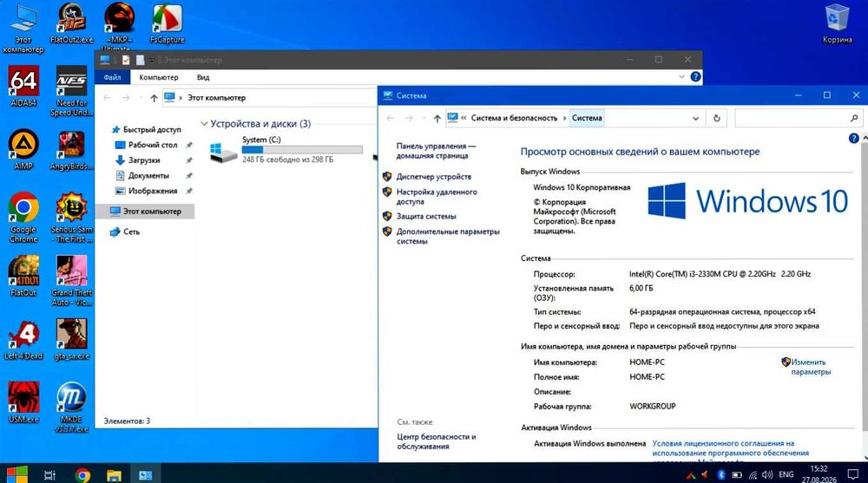
Task: Open the Этот компьютер desktop icon
Action: tap(23, 29)
